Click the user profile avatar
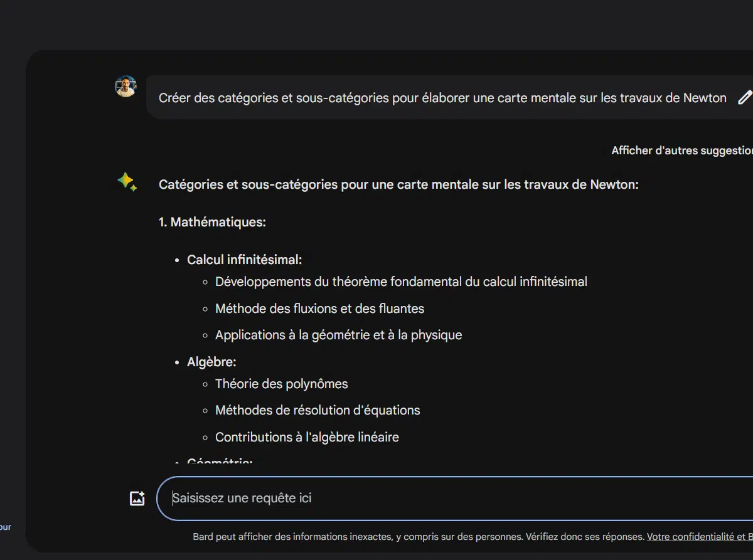Screen dimensions: 753x560 click(x=125, y=87)
